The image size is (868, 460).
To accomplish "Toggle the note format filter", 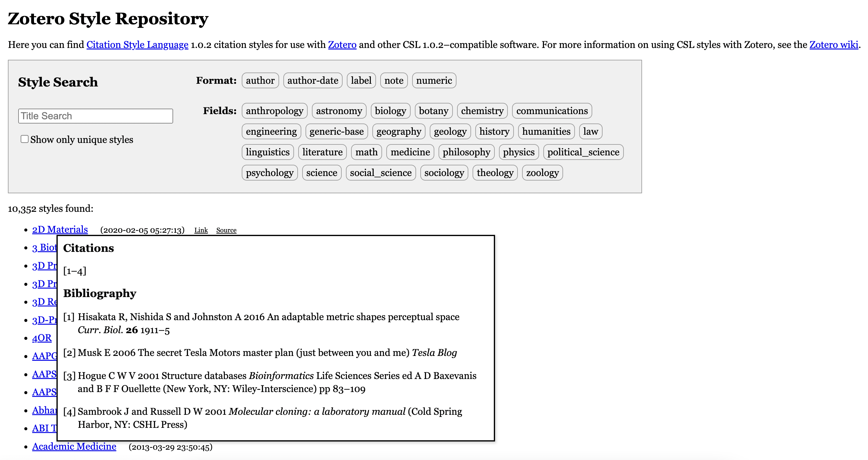I will pyautogui.click(x=394, y=80).
